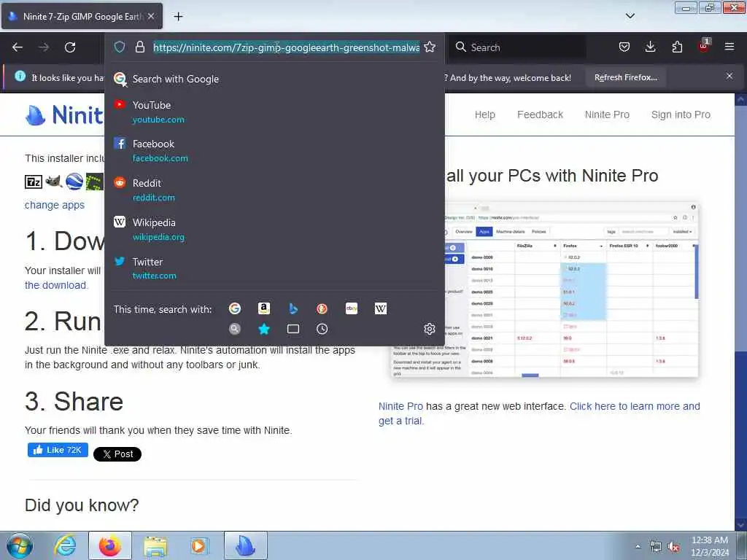Go back using the browser back arrow

click(18, 47)
